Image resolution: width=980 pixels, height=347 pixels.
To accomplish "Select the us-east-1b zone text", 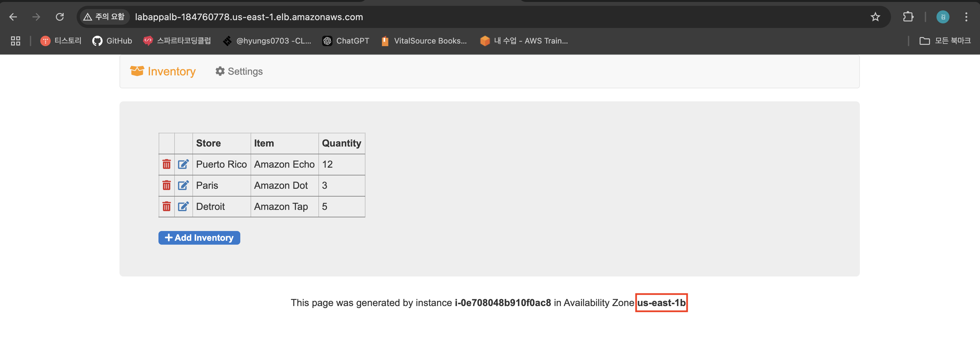I will (x=661, y=303).
